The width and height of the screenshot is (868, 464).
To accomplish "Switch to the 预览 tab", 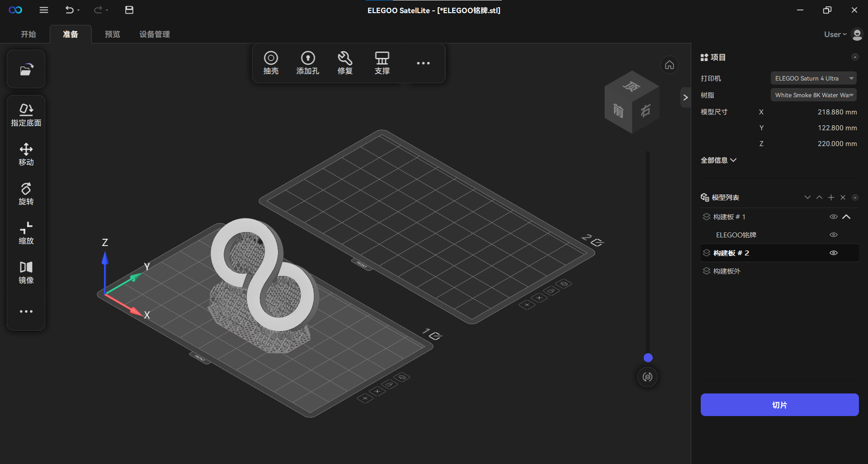I will [x=113, y=34].
